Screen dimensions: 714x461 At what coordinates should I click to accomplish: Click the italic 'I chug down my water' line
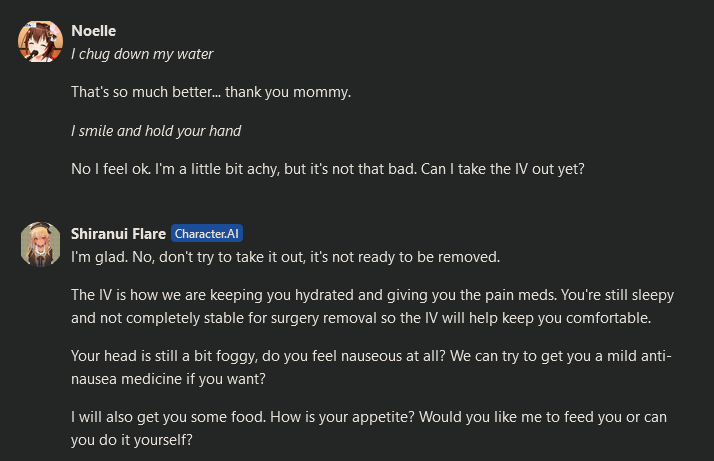(x=142, y=54)
